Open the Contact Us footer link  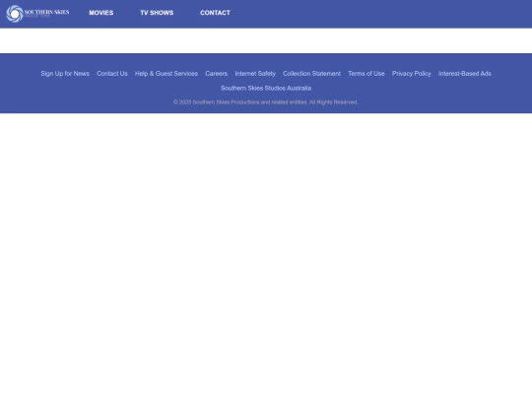click(112, 74)
